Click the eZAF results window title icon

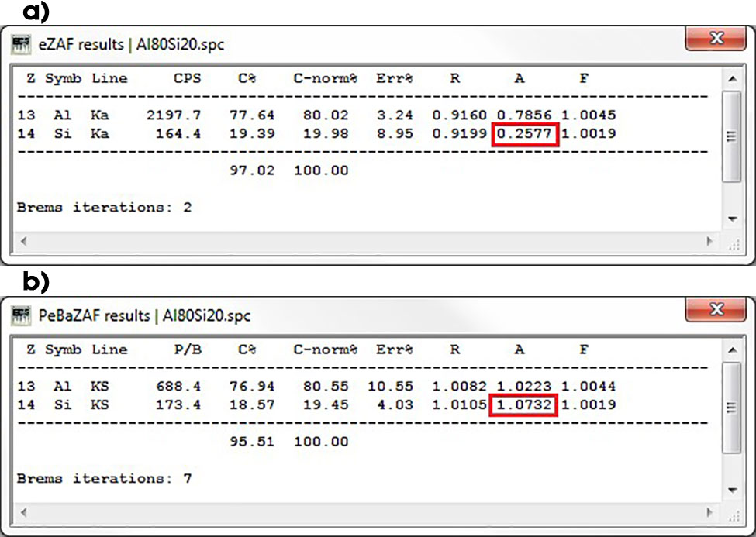(x=19, y=44)
